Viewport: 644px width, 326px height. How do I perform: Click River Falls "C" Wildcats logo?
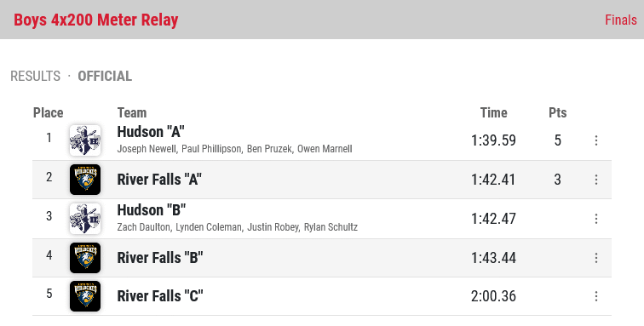(x=85, y=296)
